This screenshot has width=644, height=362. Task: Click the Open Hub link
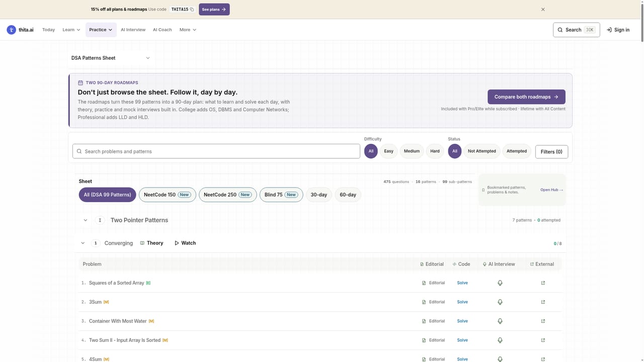551,190
